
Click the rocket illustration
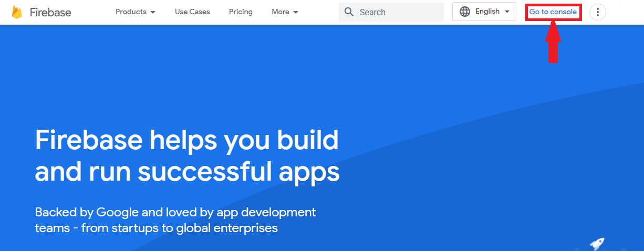[x=597, y=244]
